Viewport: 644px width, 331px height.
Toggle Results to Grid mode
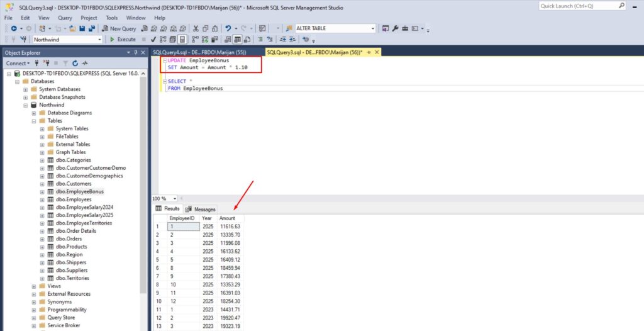click(237, 40)
